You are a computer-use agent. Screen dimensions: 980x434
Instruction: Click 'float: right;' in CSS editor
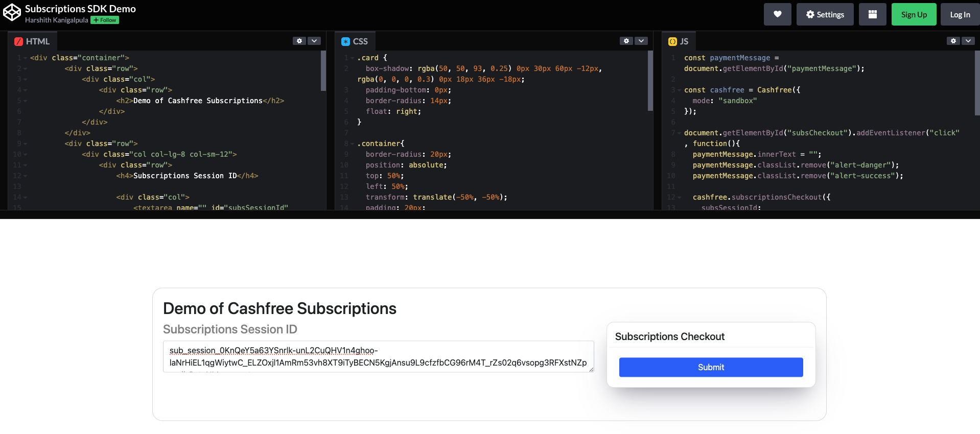point(393,112)
